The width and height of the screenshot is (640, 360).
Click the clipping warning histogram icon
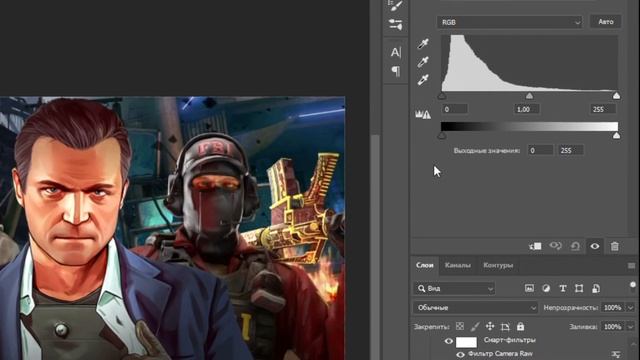coord(423,115)
